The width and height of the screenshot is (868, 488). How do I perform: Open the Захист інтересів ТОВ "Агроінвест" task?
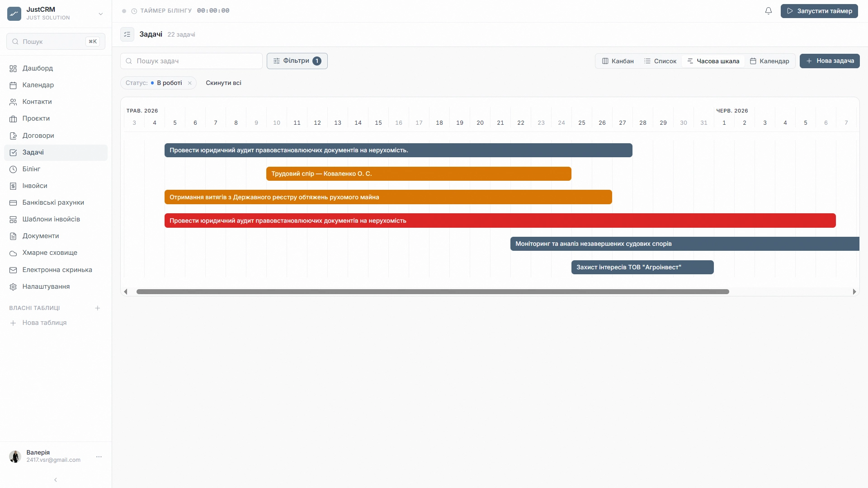click(642, 267)
